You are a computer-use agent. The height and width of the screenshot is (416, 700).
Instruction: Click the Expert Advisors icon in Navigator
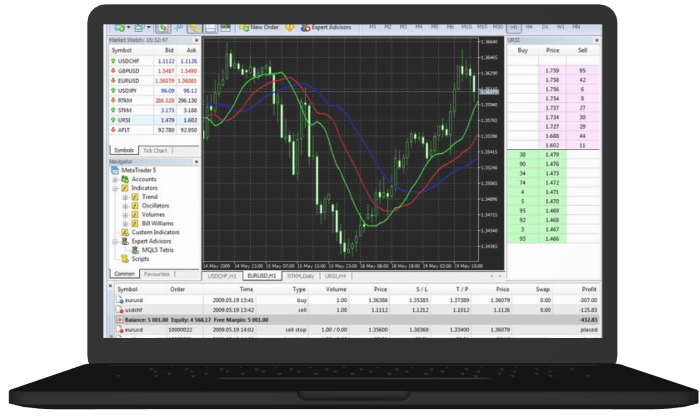coord(125,241)
